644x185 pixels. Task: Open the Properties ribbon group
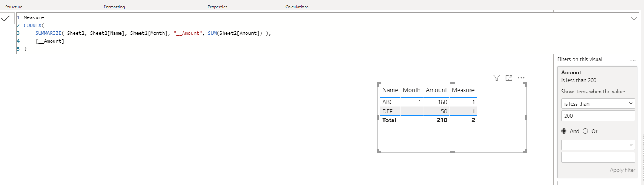point(217,7)
